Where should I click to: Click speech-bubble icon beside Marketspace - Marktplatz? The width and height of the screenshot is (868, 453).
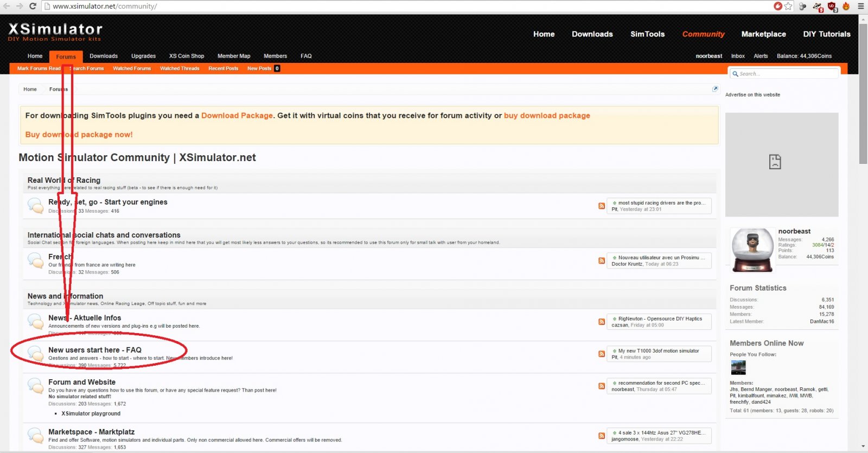point(36,436)
